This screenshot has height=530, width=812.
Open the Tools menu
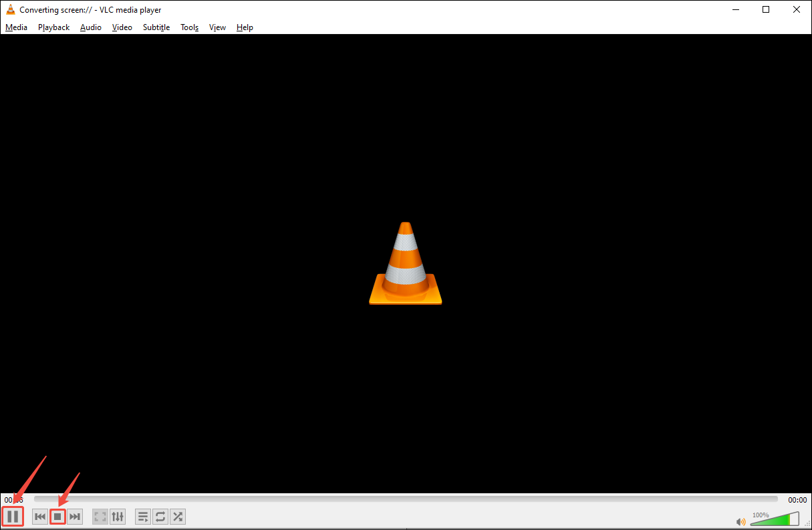coord(189,27)
